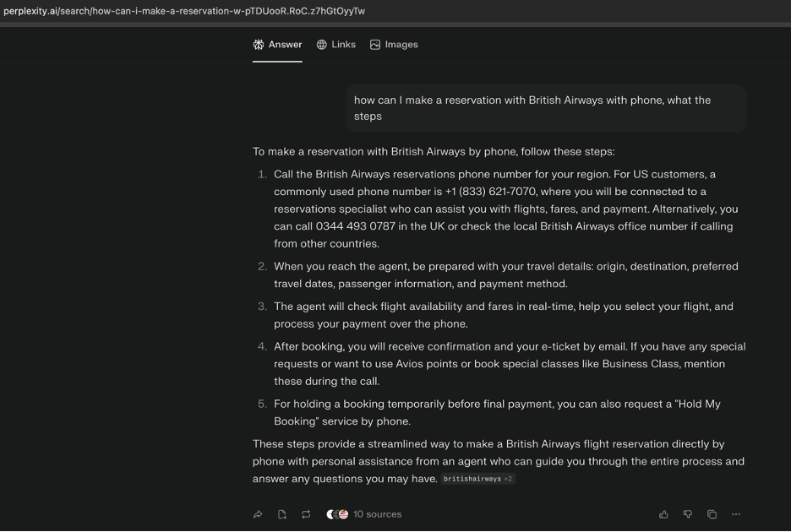Click the export page icon
Image resolution: width=791 pixels, height=532 pixels.
pos(282,514)
